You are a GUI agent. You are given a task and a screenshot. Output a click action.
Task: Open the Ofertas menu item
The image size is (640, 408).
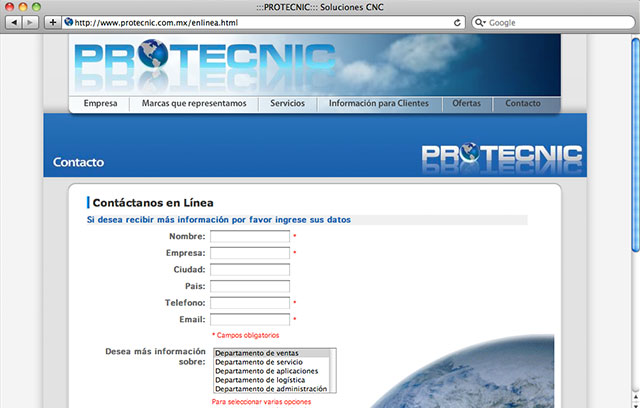pyautogui.click(x=467, y=104)
